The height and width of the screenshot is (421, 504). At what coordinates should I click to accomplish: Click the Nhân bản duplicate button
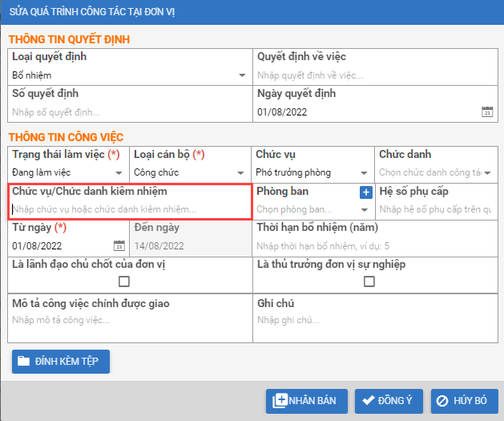[307, 401]
